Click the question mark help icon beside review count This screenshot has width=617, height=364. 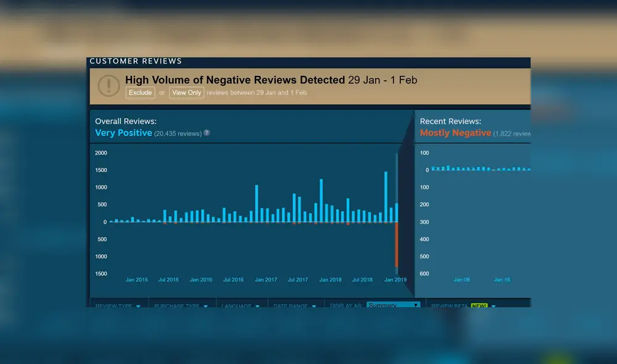click(207, 133)
